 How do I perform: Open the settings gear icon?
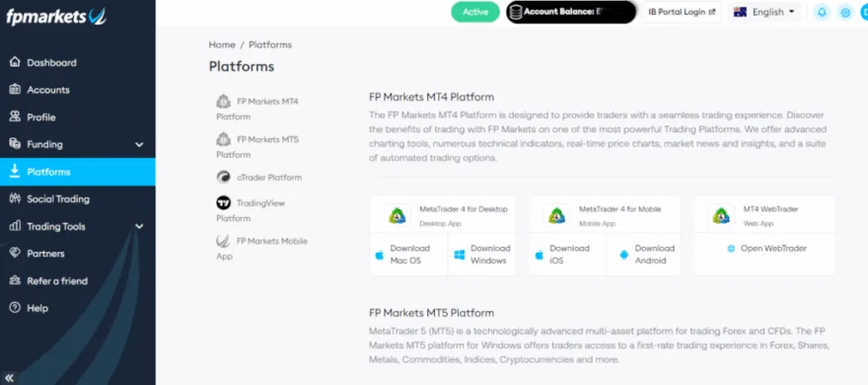coord(845,12)
